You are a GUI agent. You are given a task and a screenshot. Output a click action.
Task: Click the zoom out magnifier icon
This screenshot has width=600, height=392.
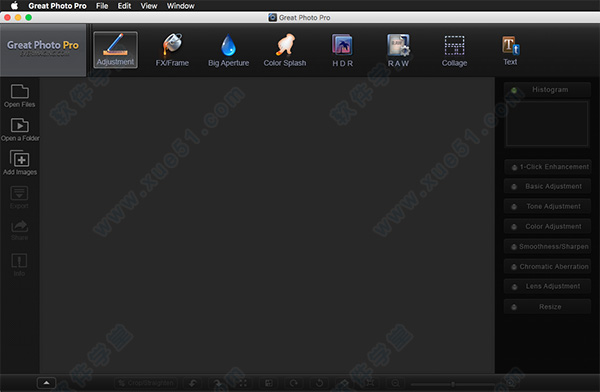click(395, 383)
